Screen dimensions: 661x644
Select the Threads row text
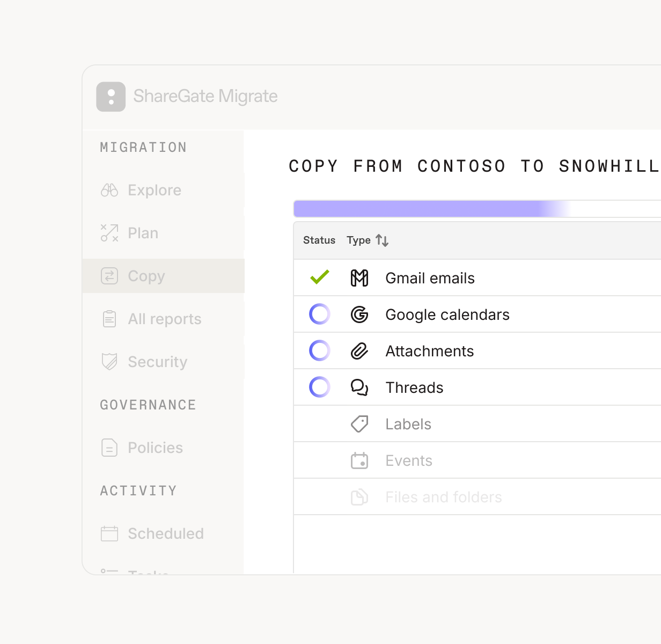[x=414, y=387]
